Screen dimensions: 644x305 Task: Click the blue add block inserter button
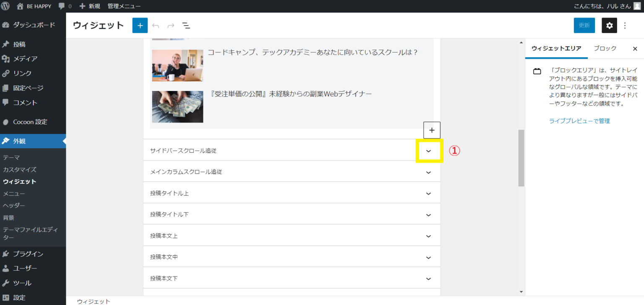(x=140, y=26)
